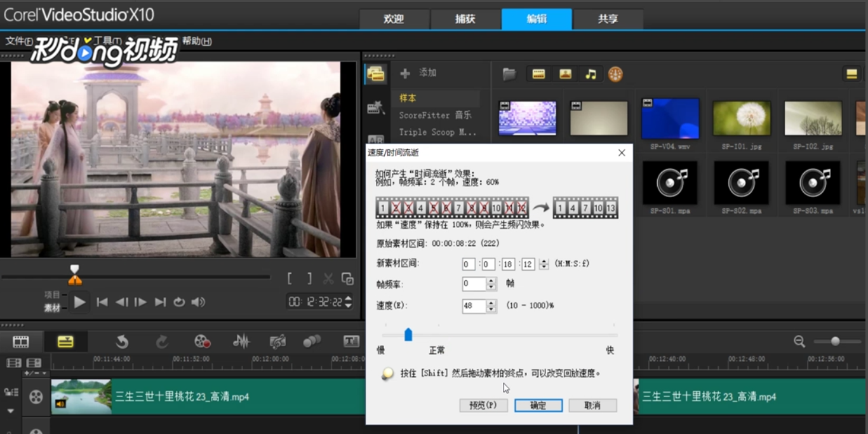Select 项目 playback mode
The image size is (868, 434).
(x=52, y=295)
